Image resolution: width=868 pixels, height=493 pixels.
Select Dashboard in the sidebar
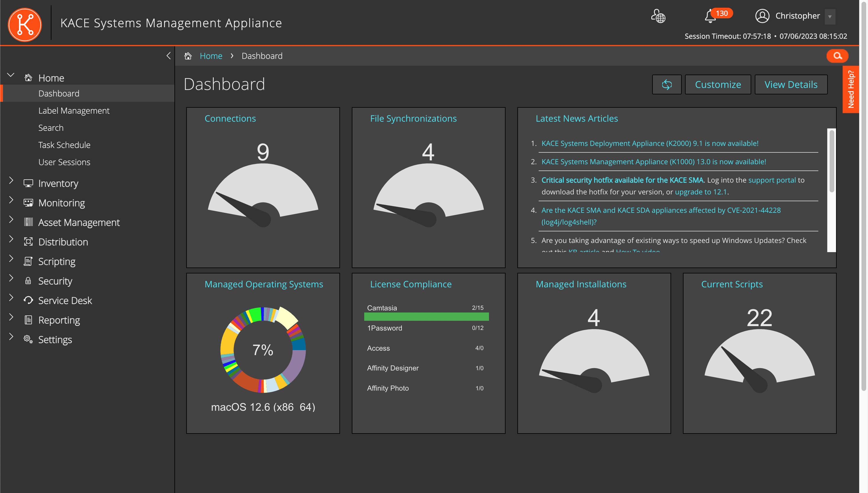59,93
